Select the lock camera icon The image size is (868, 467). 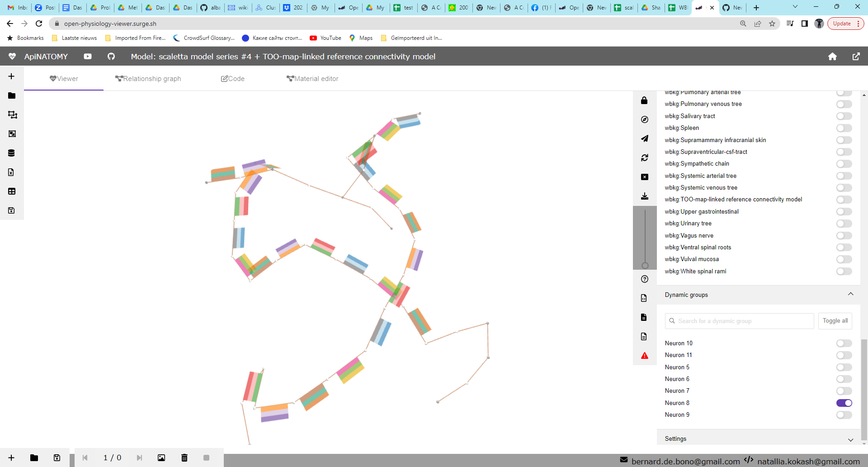[x=645, y=100]
